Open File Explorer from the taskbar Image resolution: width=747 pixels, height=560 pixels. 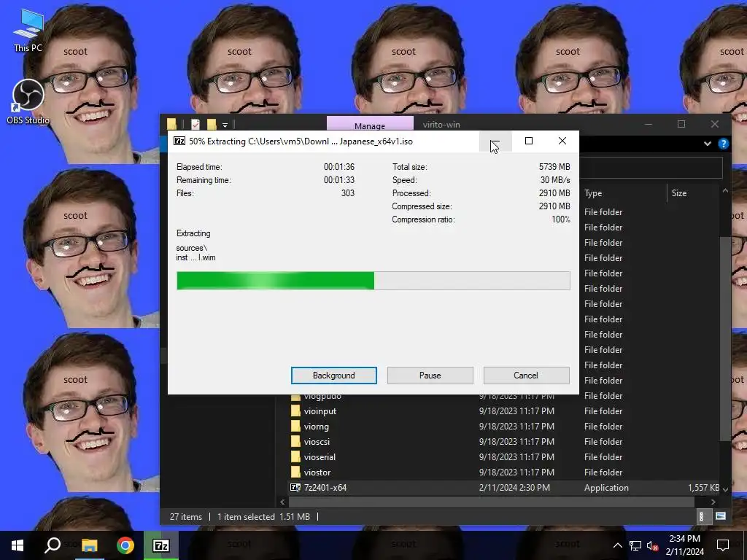[x=89, y=545]
